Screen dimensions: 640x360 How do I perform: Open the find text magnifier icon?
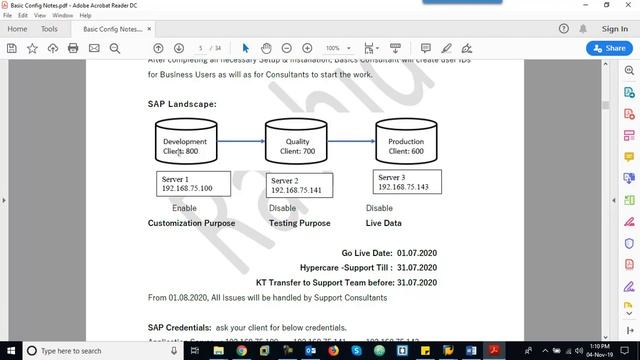(115, 49)
